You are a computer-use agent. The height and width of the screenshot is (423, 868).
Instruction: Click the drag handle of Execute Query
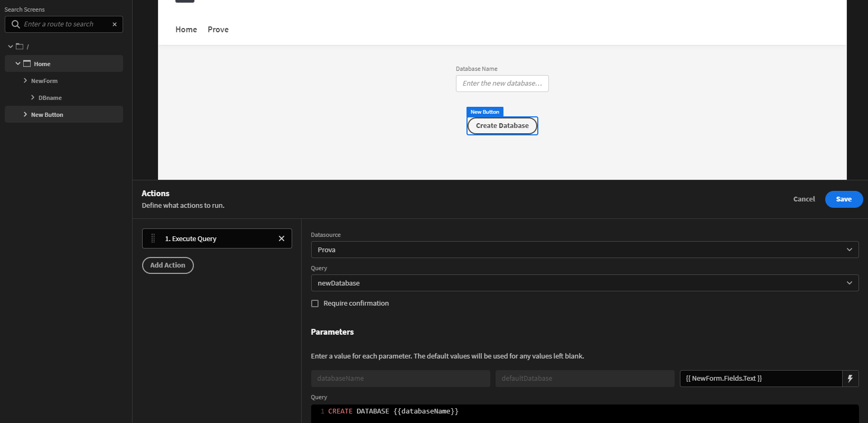point(153,238)
